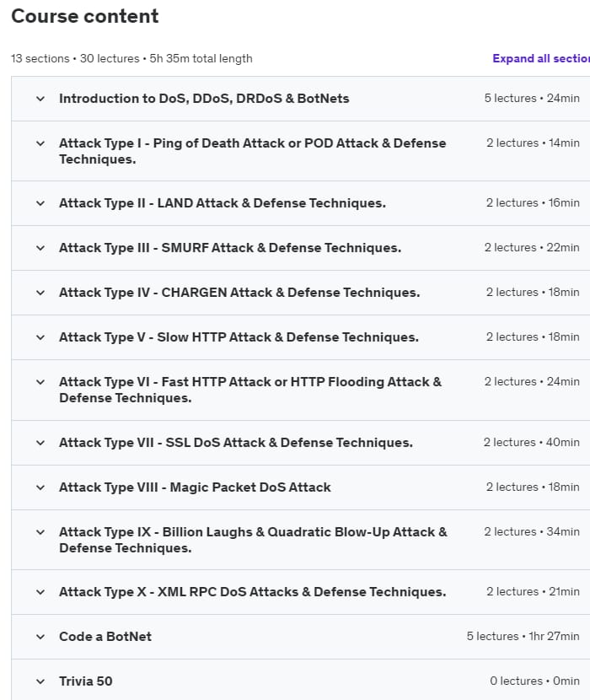Expand chevron for Attack Type I Ping of Death
Screen dimensions: 590x700
tap(40, 143)
